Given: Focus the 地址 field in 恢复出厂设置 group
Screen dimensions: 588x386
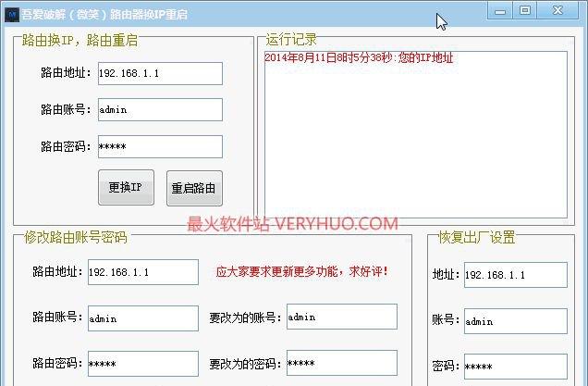Looking at the screenshot, I should click(516, 275).
